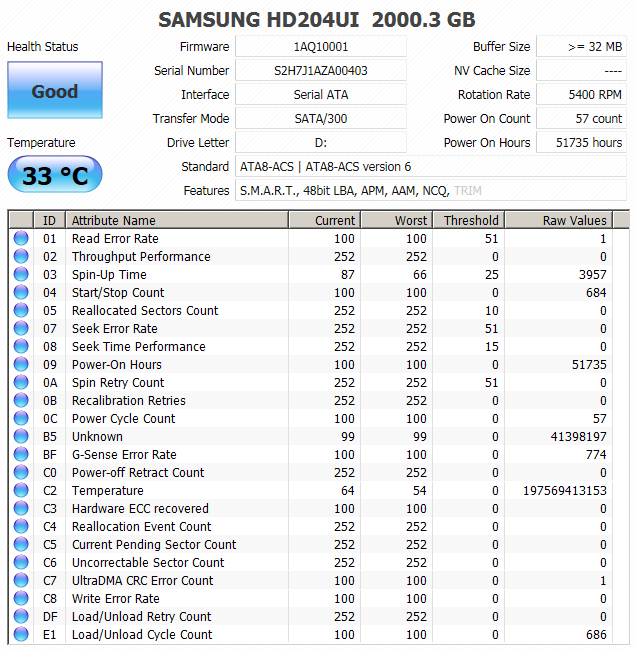The height and width of the screenshot is (650, 636).
Task: Sort by Attribute Name column header
Action: coord(177,220)
